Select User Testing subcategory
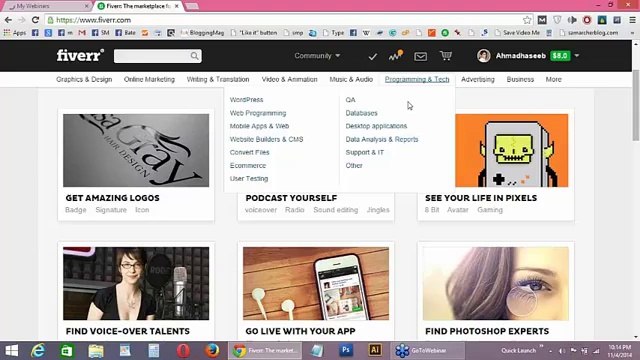Screen dimensions: 640x360 pos(249,178)
